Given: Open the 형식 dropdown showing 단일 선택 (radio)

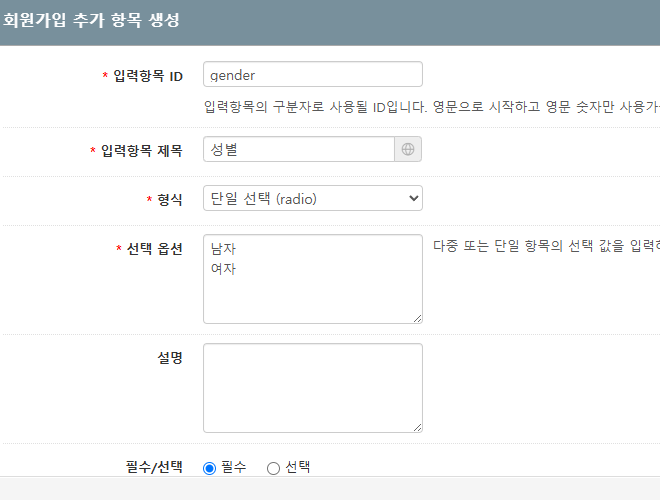Looking at the screenshot, I should pyautogui.click(x=313, y=198).
